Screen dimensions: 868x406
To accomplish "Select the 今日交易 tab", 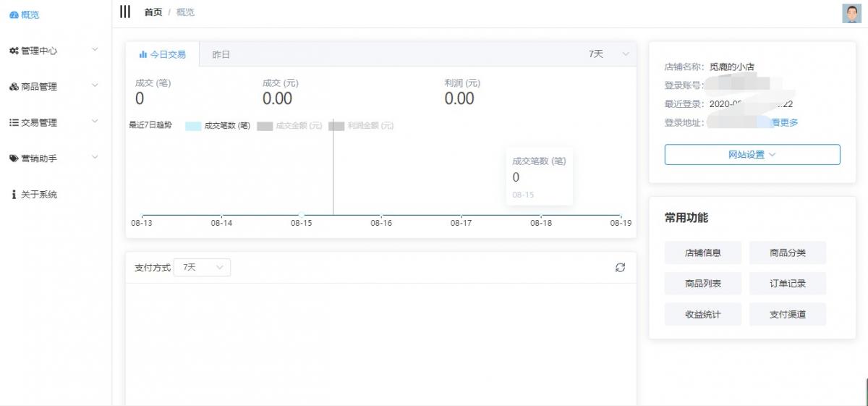I will coord(163,55).
